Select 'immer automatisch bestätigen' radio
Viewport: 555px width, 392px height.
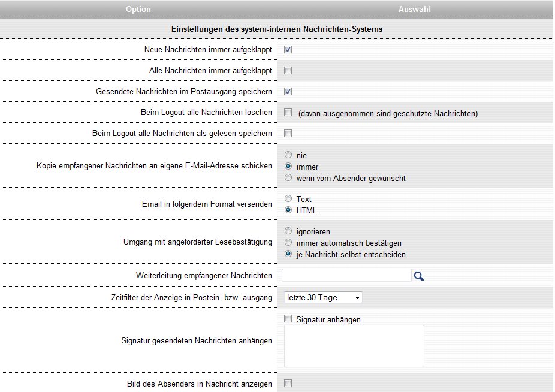(x=288, y=243)
